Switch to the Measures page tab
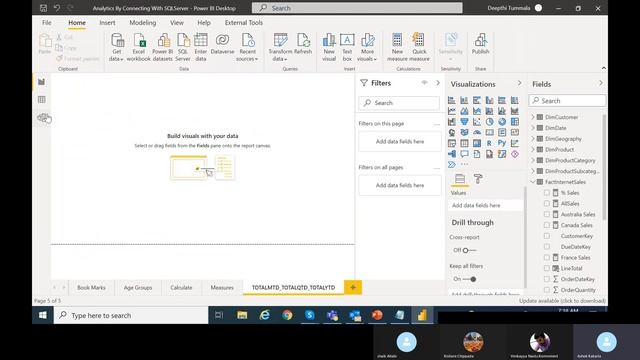 pos(222,287)
